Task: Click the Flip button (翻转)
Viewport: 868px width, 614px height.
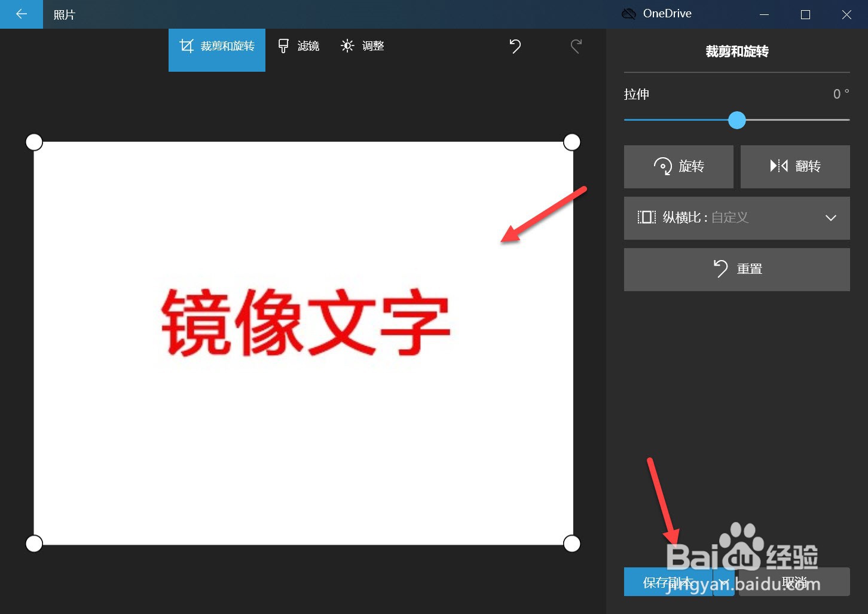Action: [795, 166]
